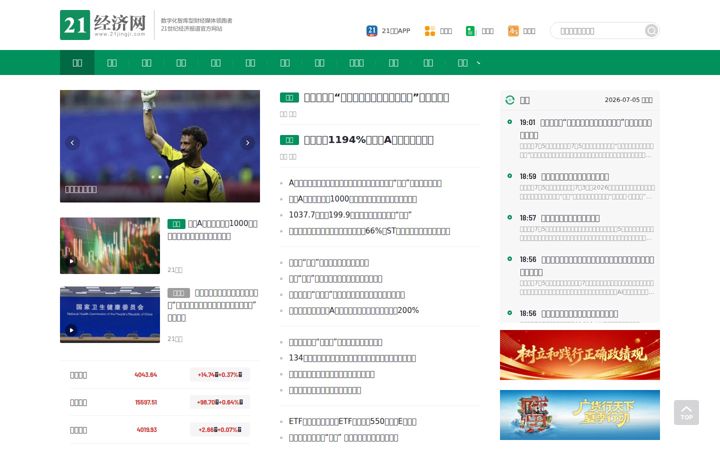Screen dimensions: 720x450
Task: Open the bullet link mentioning 66% and ST
Action: (x=369, y=231)
